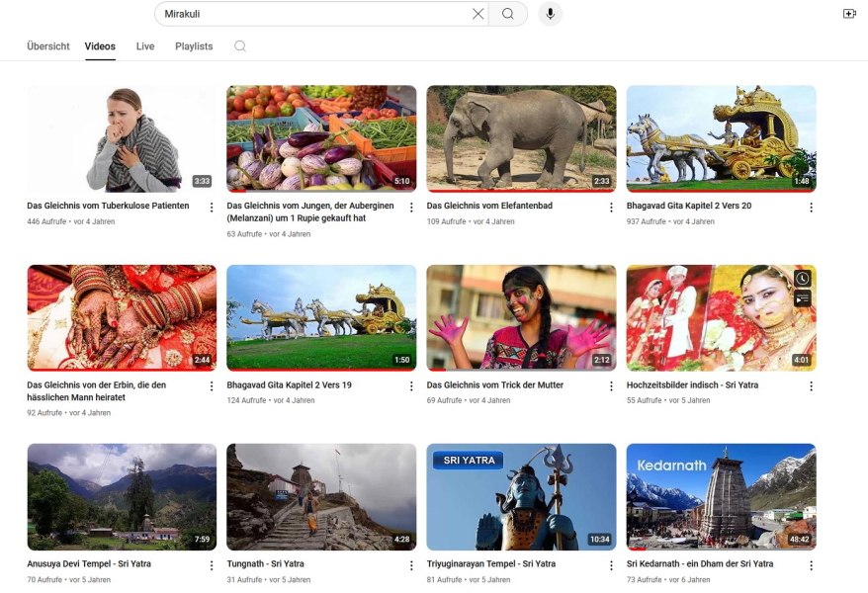Open options menu for Tuberkulose Patienten video
The width and height of the screenshot is (868, 593).
212,208
